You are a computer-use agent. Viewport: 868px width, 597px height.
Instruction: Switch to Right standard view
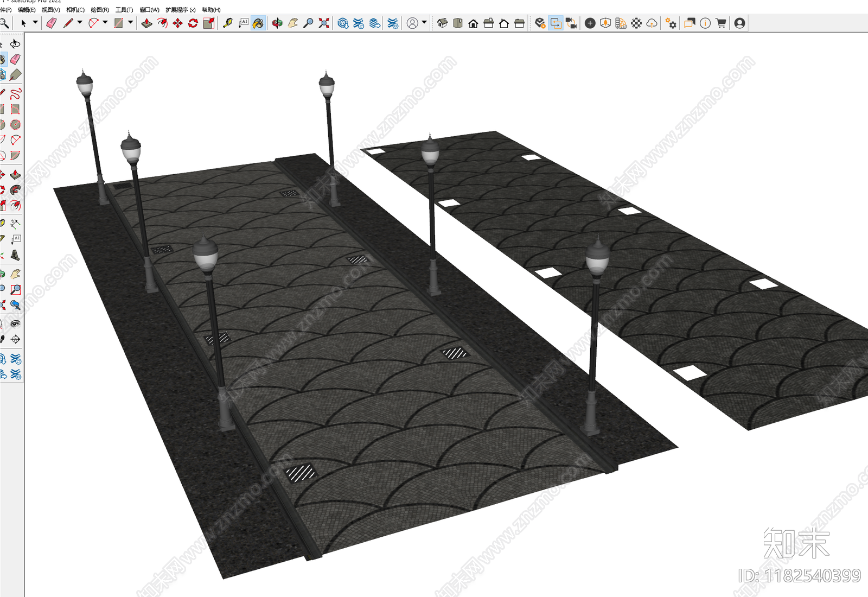point(489,23)
